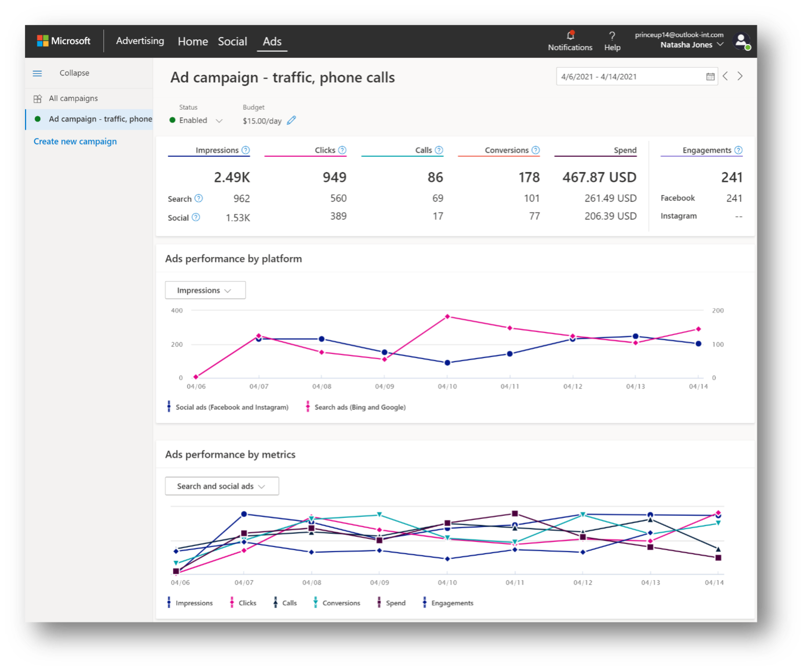Open the calendar icon in date field
808x672 pixels.
tap(710, 77)
